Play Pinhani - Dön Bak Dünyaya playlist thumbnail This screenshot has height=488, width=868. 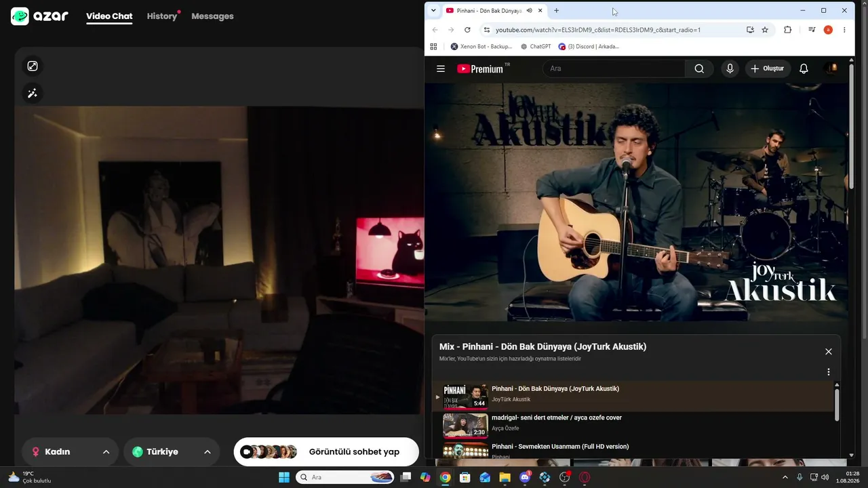click(465, 396)
